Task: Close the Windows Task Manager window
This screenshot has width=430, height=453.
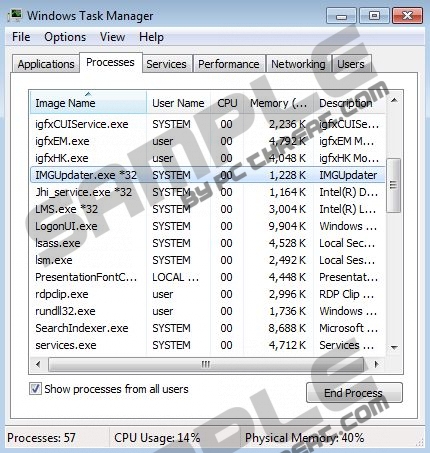Action: 407,16
